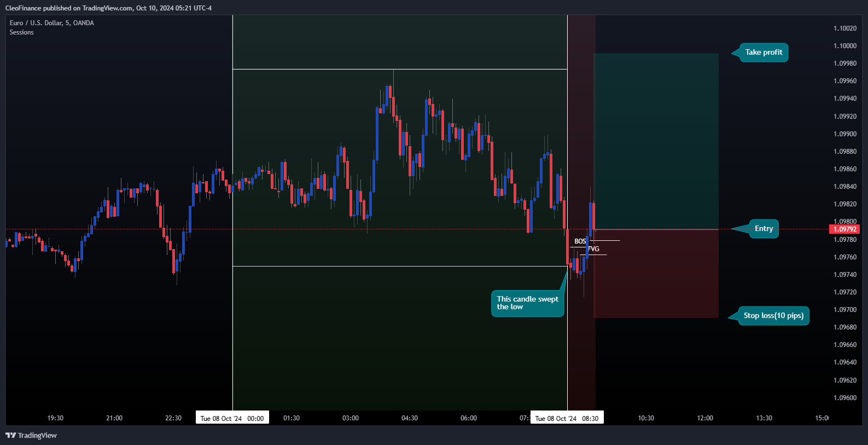Click the 1.09600 price axis label
Image resolution: width=868 pixels, height=445 pixels.
coord(845,398)
